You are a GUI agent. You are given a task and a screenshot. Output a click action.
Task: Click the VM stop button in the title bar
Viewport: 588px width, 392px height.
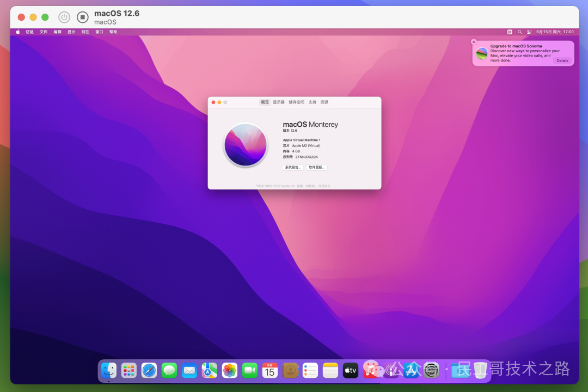tap(83, 17)
